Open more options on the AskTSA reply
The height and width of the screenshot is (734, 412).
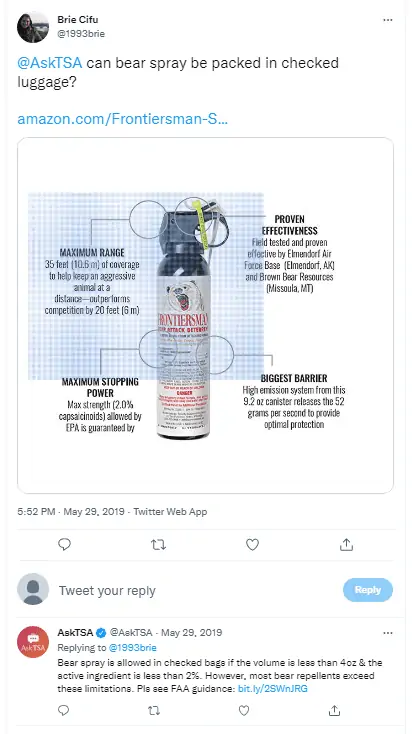tap(388, 633)
